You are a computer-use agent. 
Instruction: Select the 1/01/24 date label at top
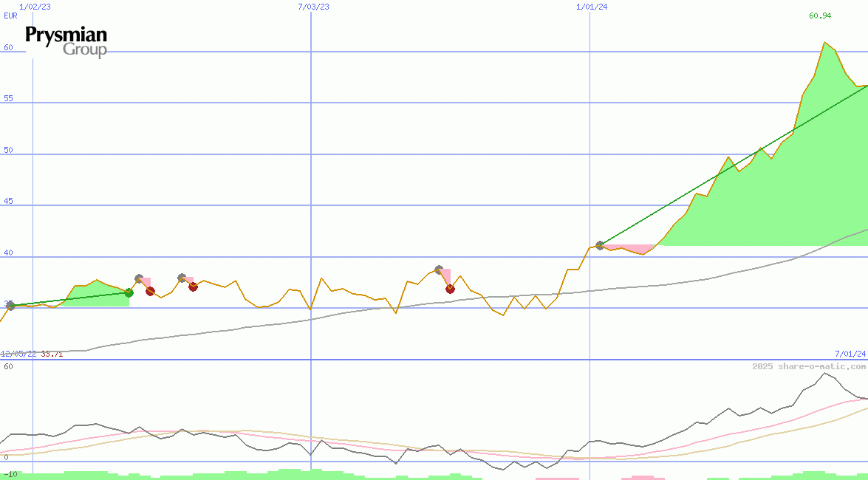(x=592, y=7)
